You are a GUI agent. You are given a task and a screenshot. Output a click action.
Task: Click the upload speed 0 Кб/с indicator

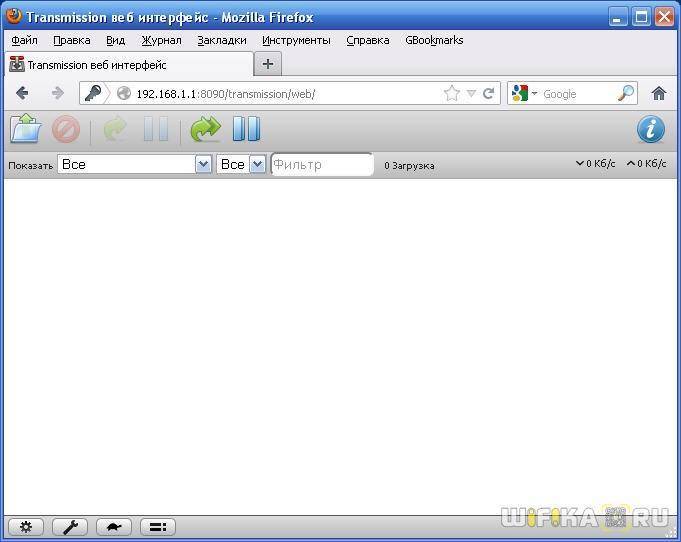coord(646,164)
